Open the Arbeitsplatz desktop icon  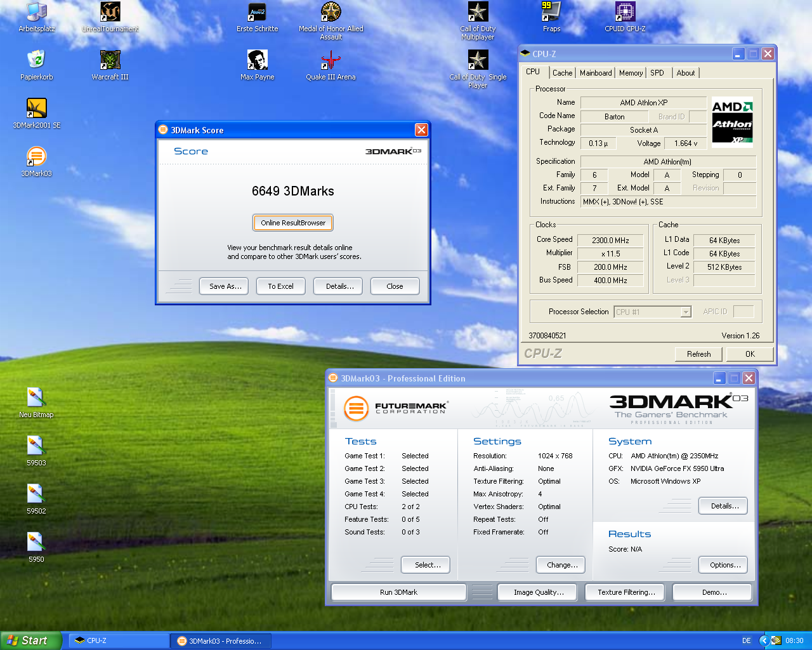pyautogui.click(x=37, y=17)
